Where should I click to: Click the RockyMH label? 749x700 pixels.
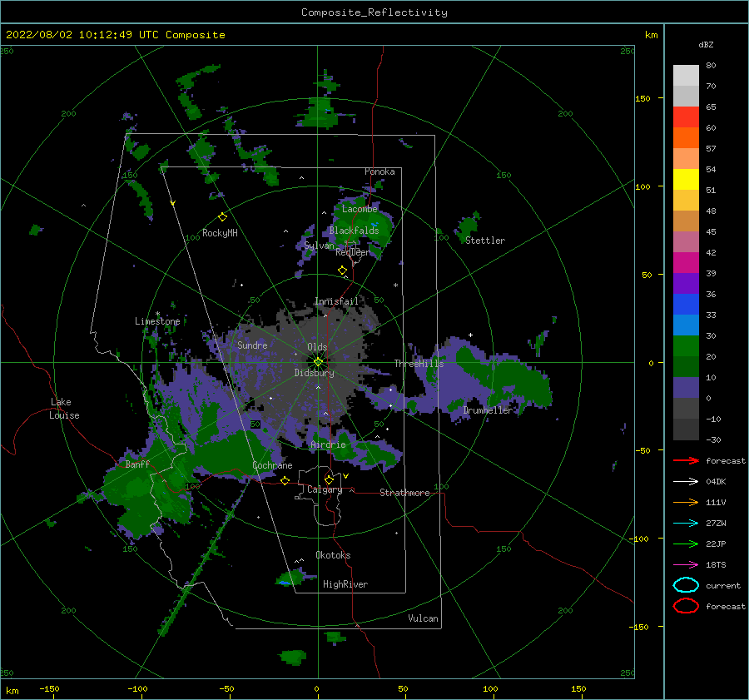pyautogui.click(x=220, y=233)
